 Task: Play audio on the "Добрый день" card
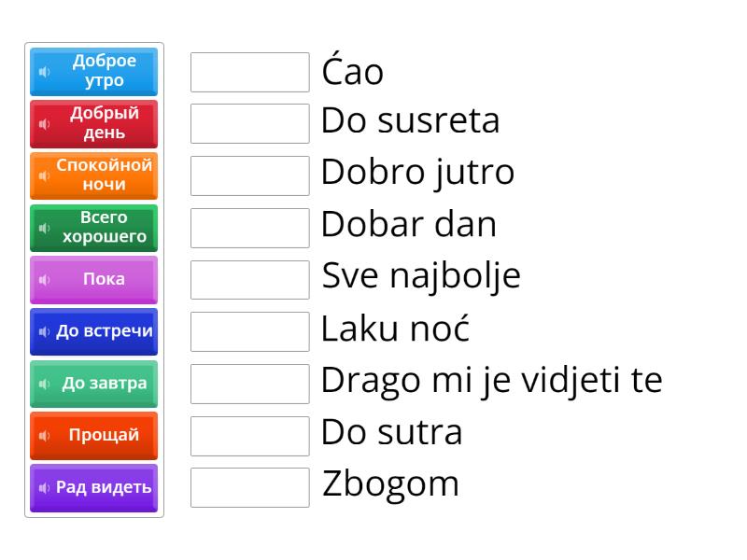[x=45, y=124]
